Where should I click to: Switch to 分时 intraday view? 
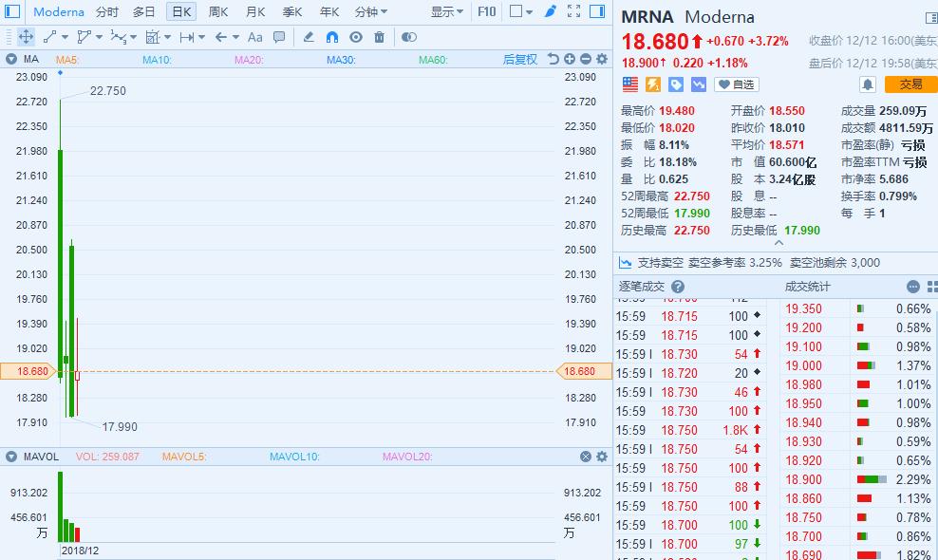click(x=107, y=12)
